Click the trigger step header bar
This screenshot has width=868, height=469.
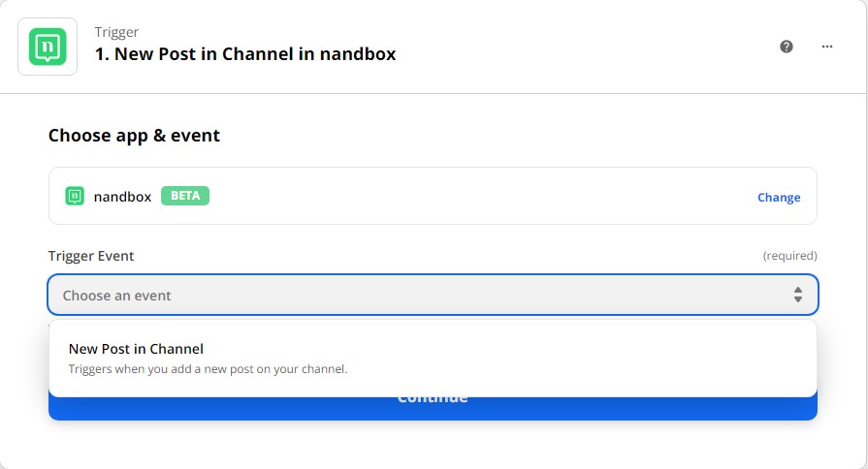click(433, 47)
